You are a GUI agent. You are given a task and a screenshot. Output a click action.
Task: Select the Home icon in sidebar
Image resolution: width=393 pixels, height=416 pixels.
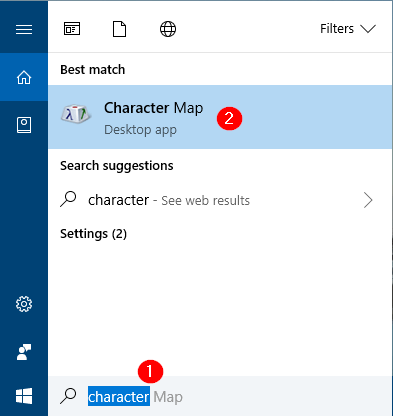[24, 77]
